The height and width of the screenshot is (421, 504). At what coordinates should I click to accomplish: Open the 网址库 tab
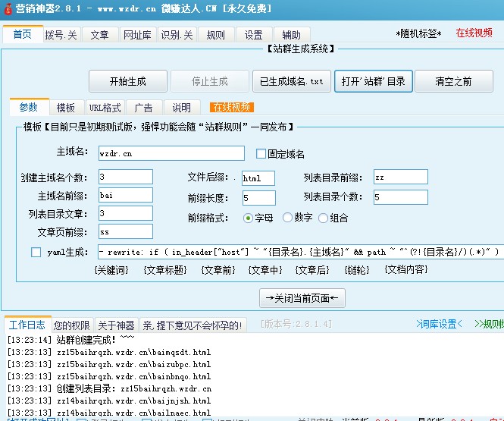[x=138, y=35]
